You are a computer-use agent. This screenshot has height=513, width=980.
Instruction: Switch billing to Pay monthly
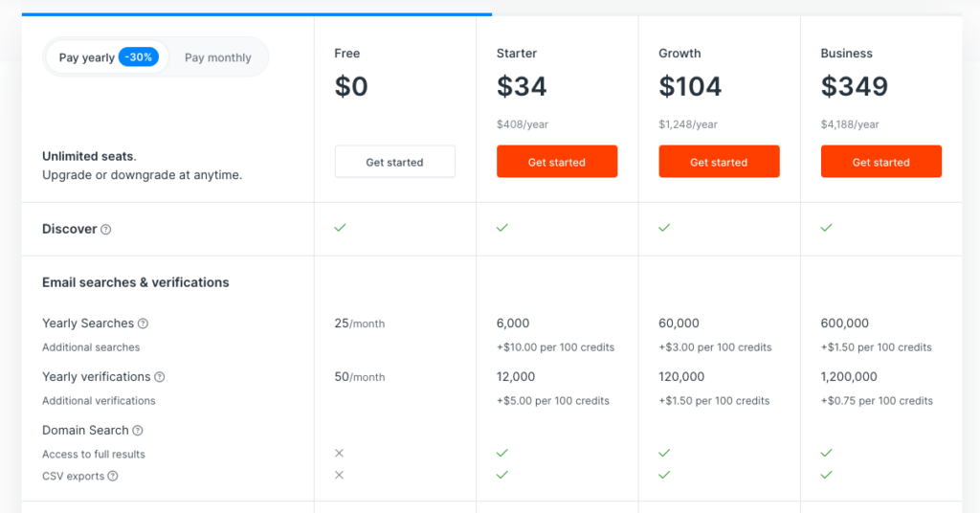tap(218, 57)
